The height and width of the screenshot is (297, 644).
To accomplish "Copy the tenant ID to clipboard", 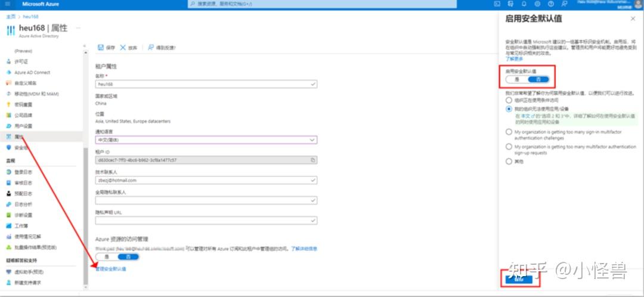I will (x=313, y=160).
